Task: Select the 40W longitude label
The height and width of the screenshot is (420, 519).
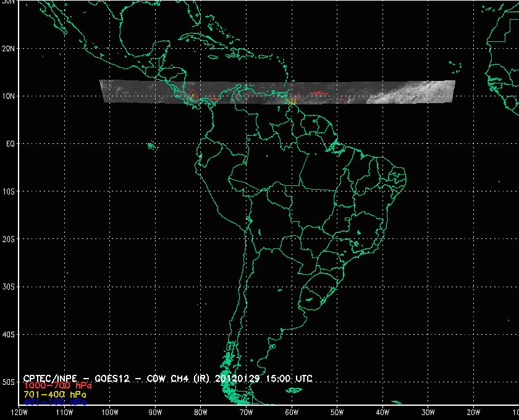Action: (382, 412)
